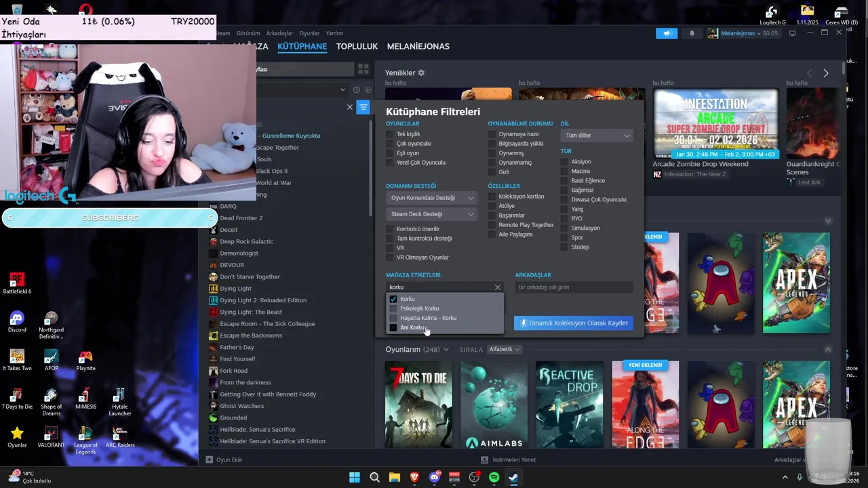Click the ready-to-play filter icon

tap(368, 89)
